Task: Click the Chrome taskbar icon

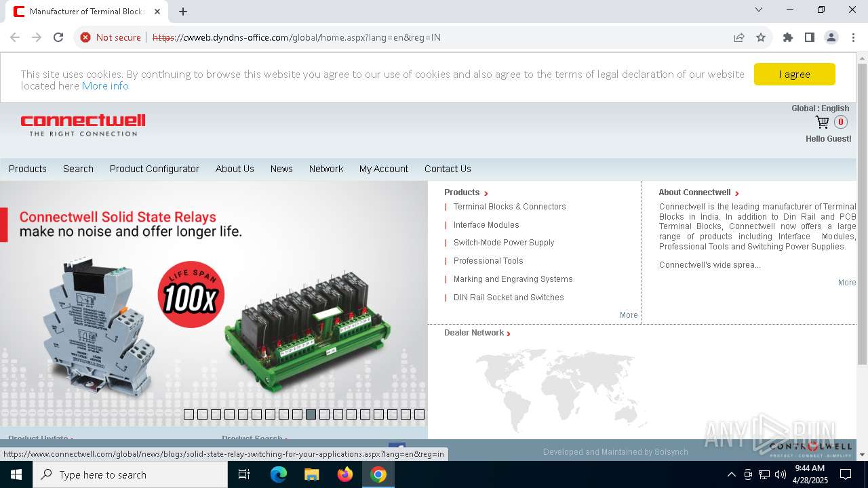Action: coord(378,474)
